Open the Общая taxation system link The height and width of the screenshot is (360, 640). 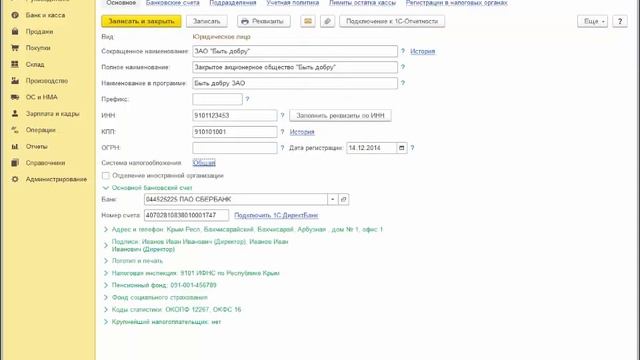point(204,163)
